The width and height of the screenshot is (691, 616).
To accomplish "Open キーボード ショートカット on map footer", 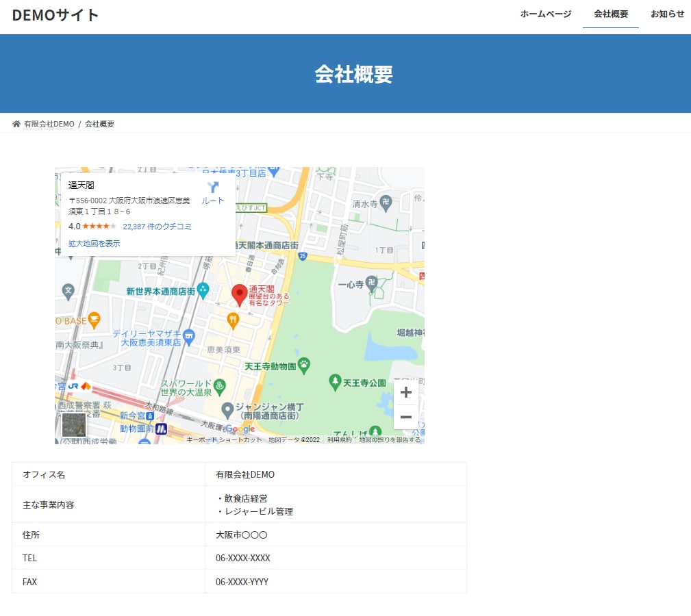I will click(x=224, y=439).
